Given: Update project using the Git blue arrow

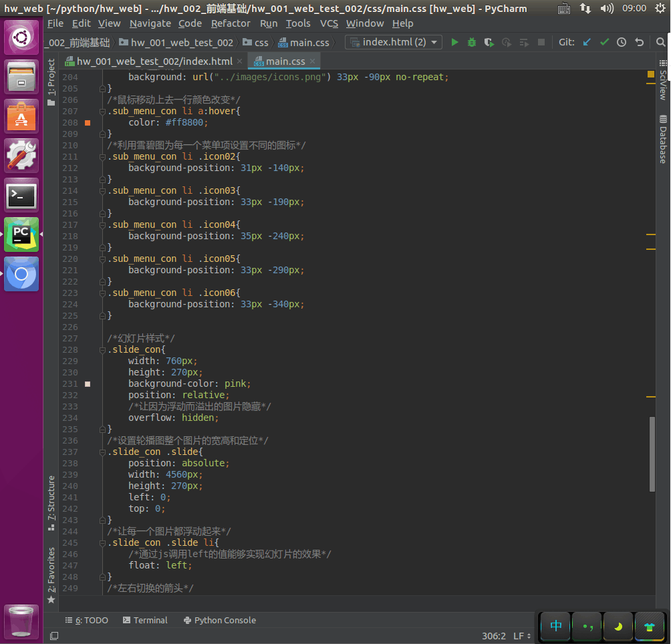Looking at the screenshot, I should 587,42.
